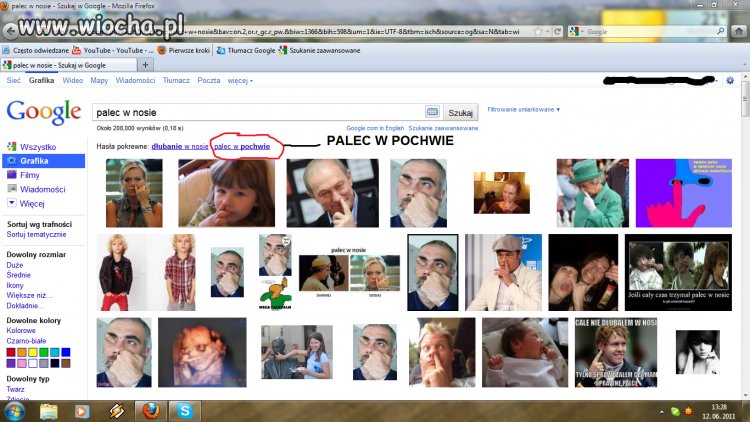Show hidden tray icons arrow
The width and height of the screenshot is (750, 422).
662,411
